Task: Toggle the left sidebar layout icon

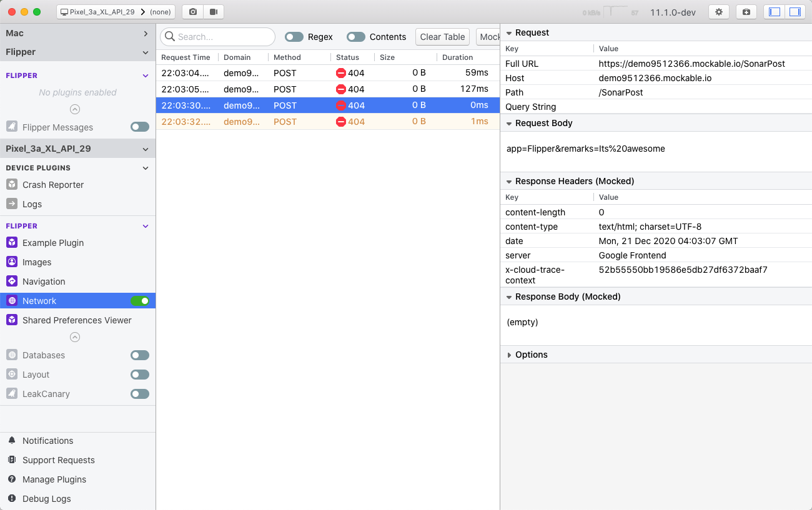Action: click(x=775, y=12)
